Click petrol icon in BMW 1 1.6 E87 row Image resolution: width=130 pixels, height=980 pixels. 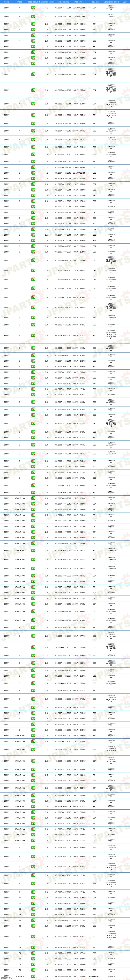click(34, 17)
